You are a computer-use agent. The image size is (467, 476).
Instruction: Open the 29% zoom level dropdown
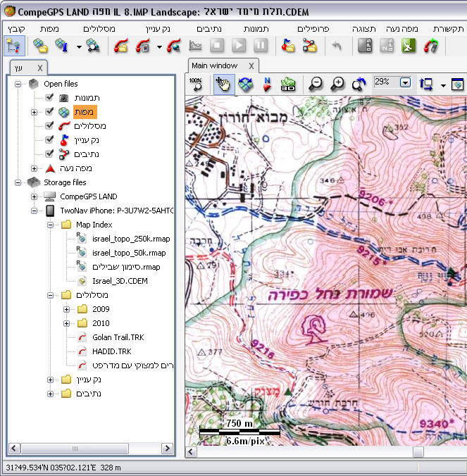click(x=405, y=82)
